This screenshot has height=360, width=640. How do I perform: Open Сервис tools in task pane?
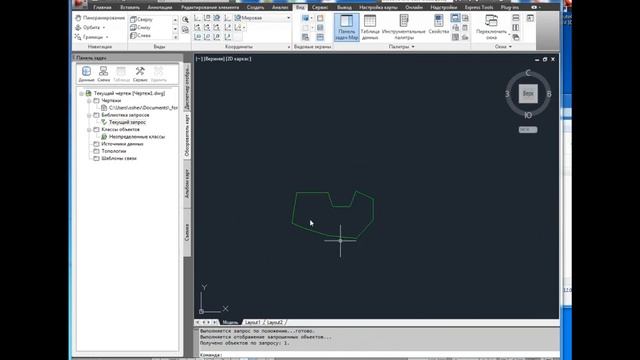click(x=140, y=74)
